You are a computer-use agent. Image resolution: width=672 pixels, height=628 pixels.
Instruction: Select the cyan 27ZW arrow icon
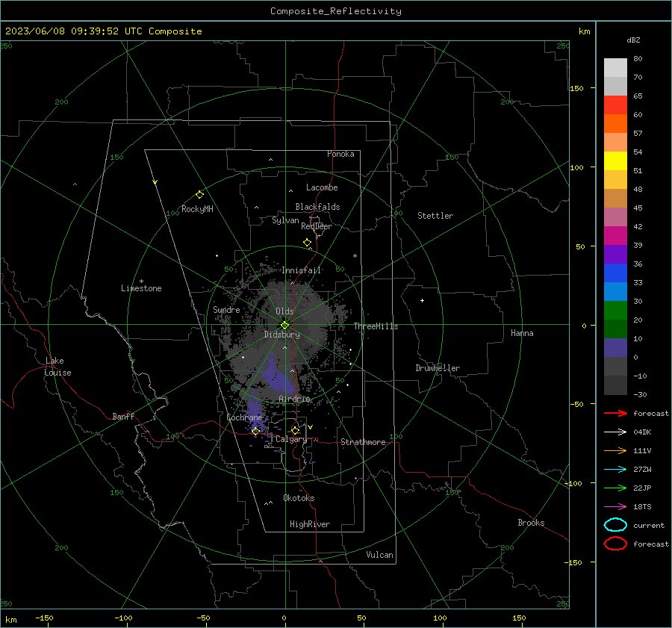click(x=615, y=470)
